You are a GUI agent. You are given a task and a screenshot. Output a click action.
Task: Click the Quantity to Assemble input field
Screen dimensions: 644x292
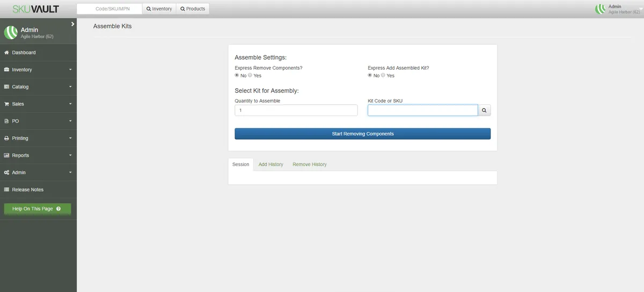(x=296, y=110)
